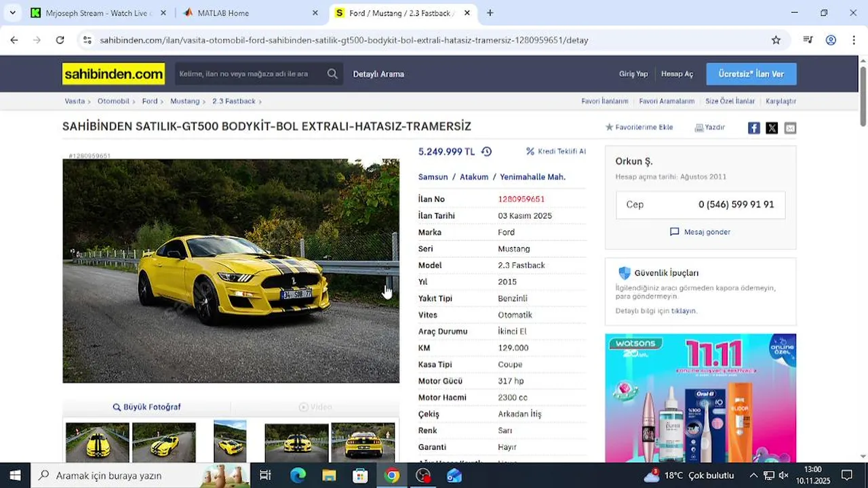This screenshot has height=488, width=868.
Task: Click the Yazdır printer icon
Action: click(699, 127)
